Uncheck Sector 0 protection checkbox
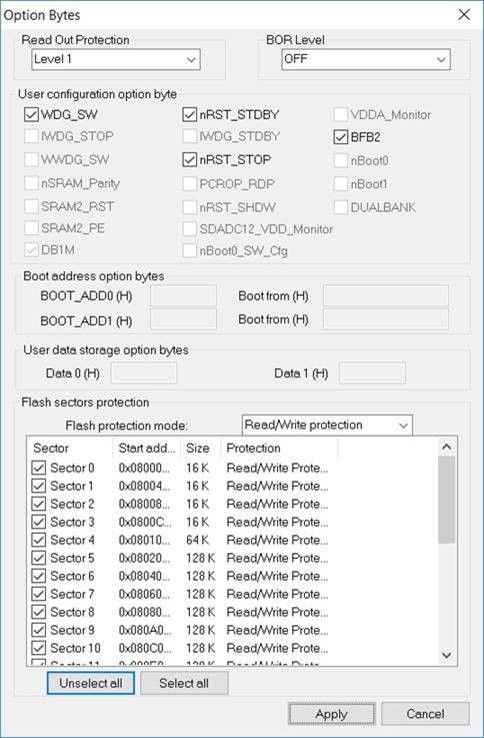This screenshot has width=484, height=738. click(38, 468)
